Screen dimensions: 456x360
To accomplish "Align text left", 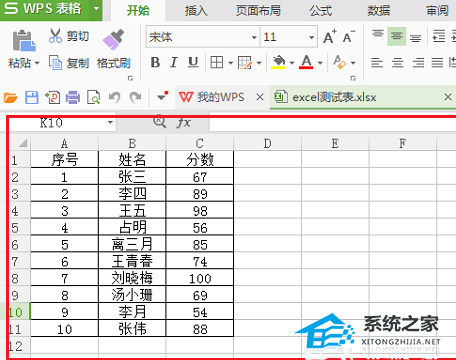I will tap(377, 62).
